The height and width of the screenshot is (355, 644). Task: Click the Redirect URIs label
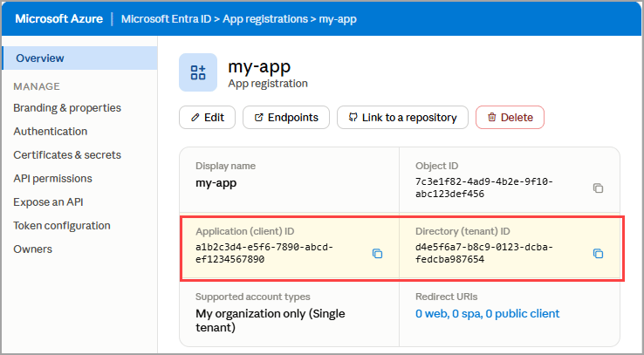click(x=447, y=297)
